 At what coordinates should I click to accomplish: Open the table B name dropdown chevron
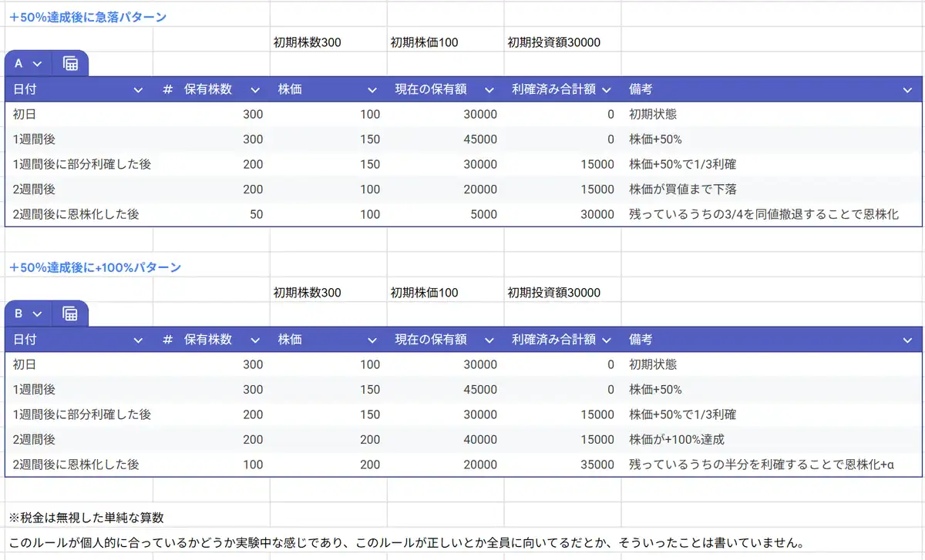(x=37, y=314)
